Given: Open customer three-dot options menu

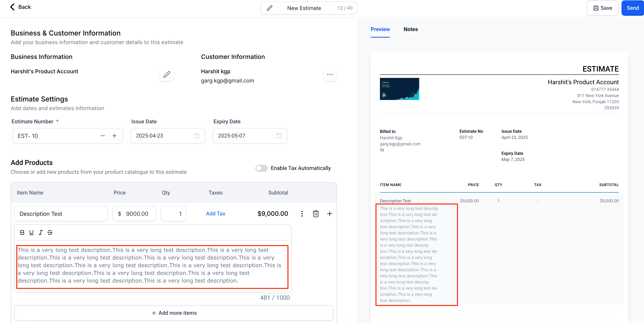Looking at the screenshot, I should point(330,74).
